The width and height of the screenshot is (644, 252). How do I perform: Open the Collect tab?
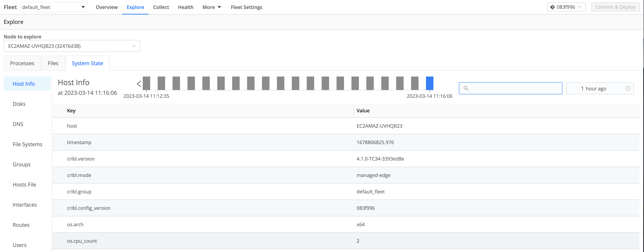(x=161, y=7)
